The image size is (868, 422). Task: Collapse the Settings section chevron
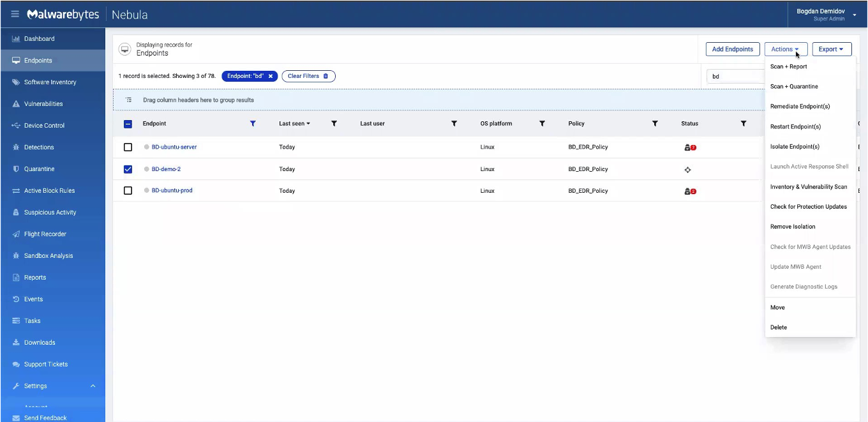(x=93, y=386)
